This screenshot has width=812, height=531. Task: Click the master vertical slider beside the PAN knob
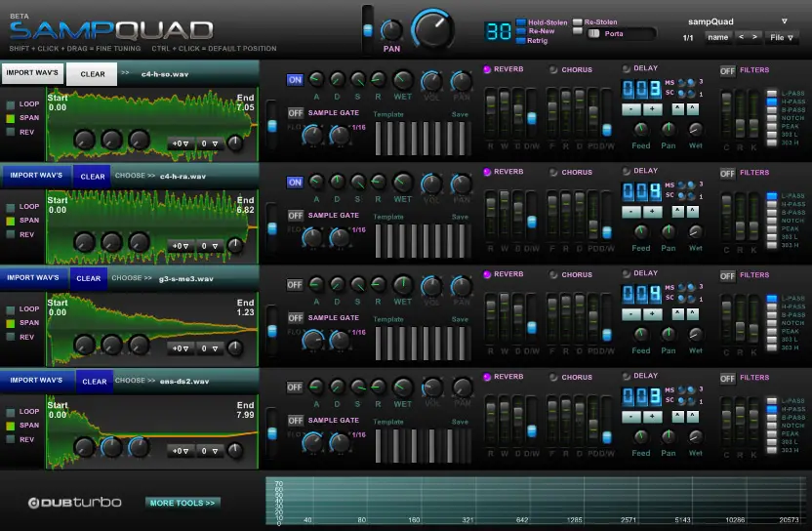click(368, 30)
